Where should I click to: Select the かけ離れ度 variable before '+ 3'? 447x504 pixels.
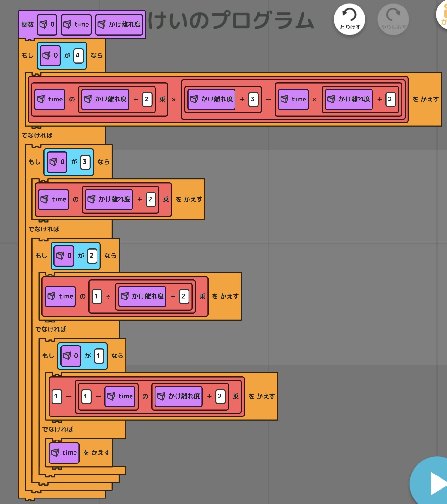(212, 99)
